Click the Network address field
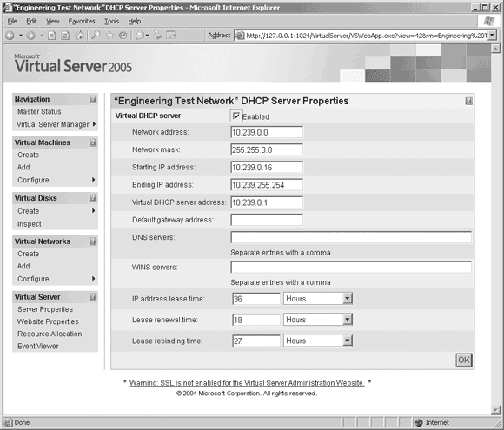 267,132
